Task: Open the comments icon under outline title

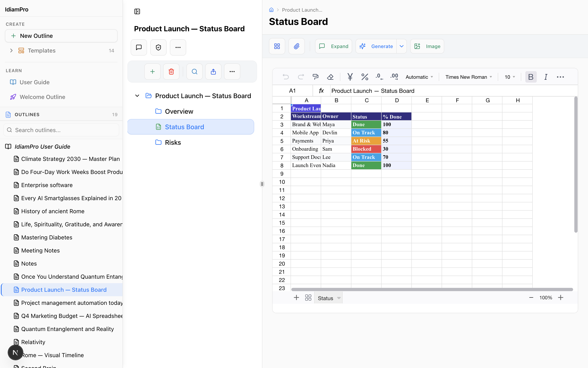Action: coord(139,47)
